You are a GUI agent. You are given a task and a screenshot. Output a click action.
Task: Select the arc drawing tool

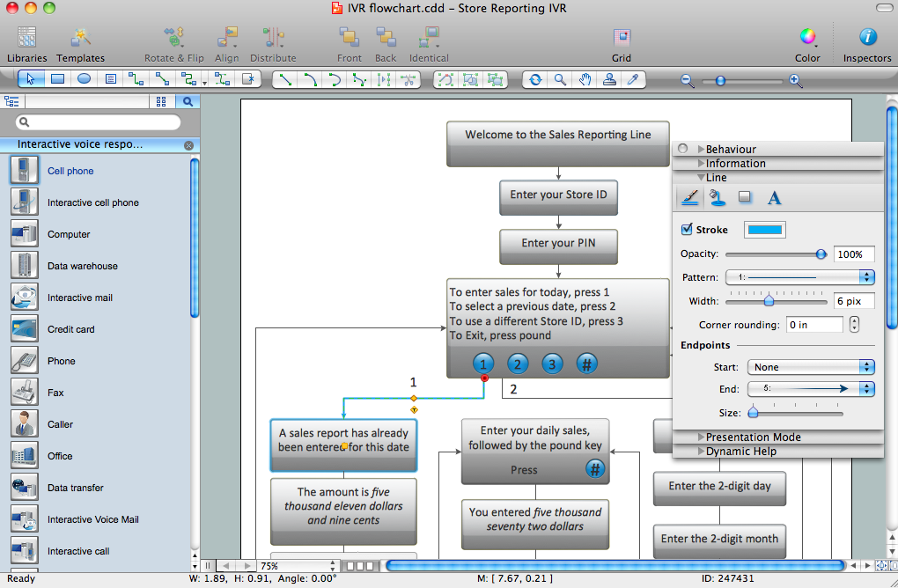tap(310, 79)
